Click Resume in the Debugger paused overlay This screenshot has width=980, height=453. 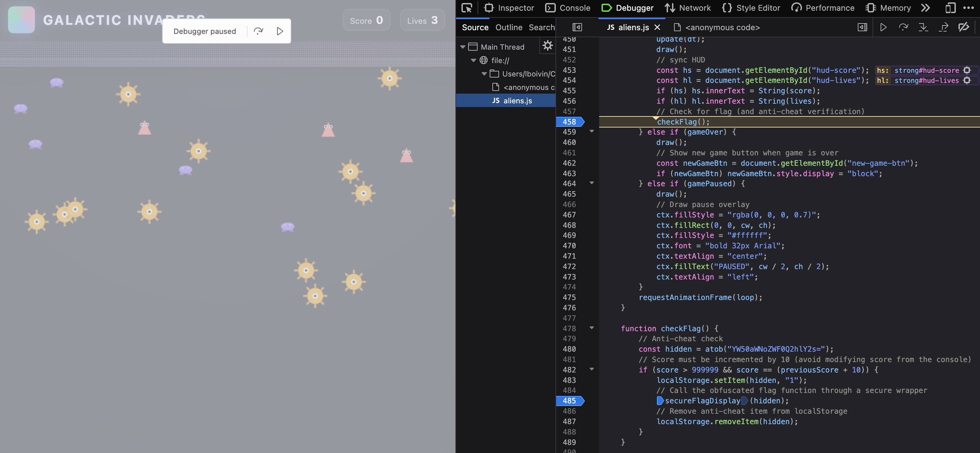(x=280, y=31)
